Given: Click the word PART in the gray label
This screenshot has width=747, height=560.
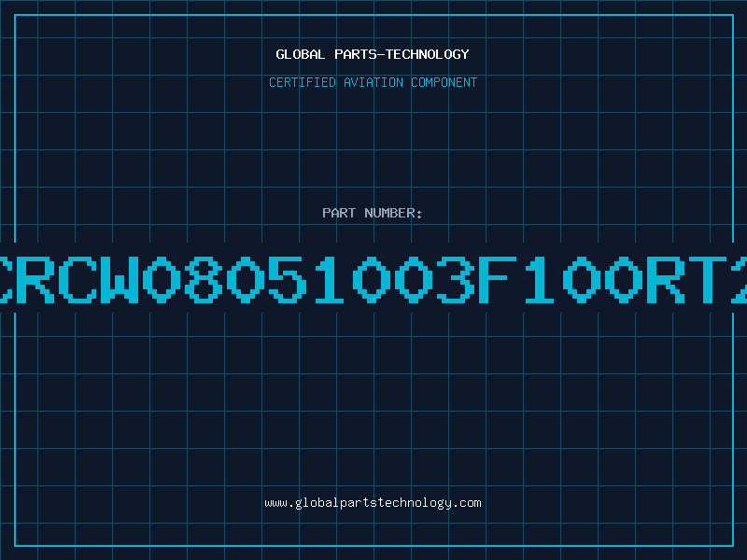Looking at the screenshot, I should (339, 213).
